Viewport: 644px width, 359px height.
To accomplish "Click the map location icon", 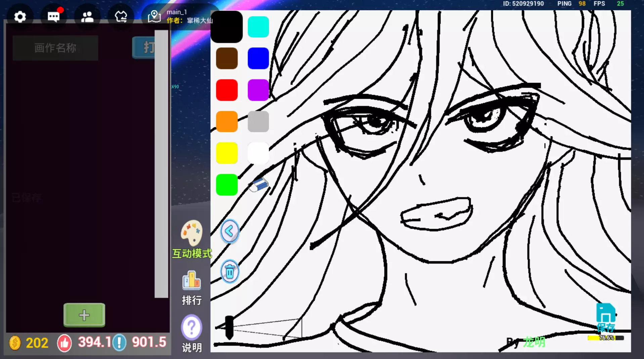I will pyautogui.click(x=154, y=16).
